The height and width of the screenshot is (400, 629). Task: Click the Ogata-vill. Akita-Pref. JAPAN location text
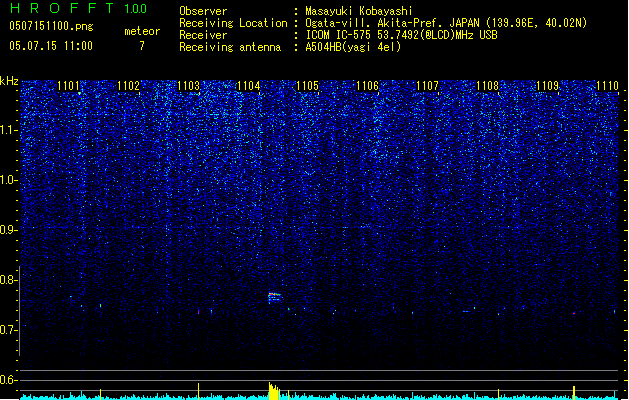446,23
